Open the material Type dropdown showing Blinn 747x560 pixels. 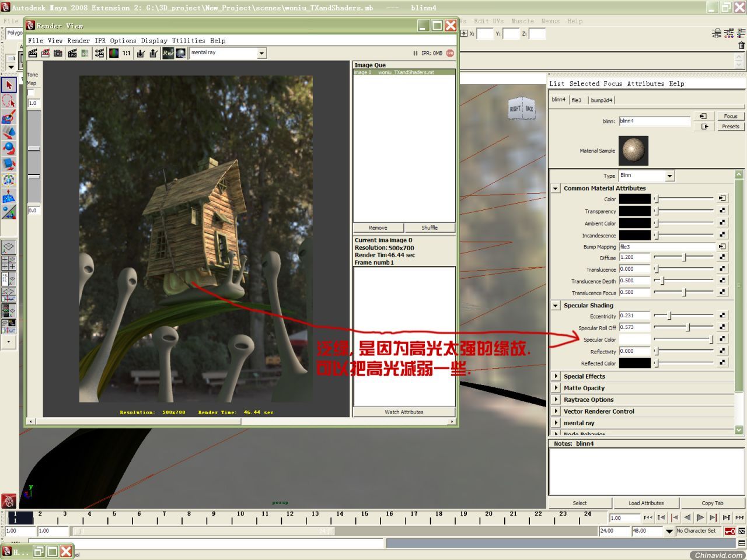click(647, 176)
